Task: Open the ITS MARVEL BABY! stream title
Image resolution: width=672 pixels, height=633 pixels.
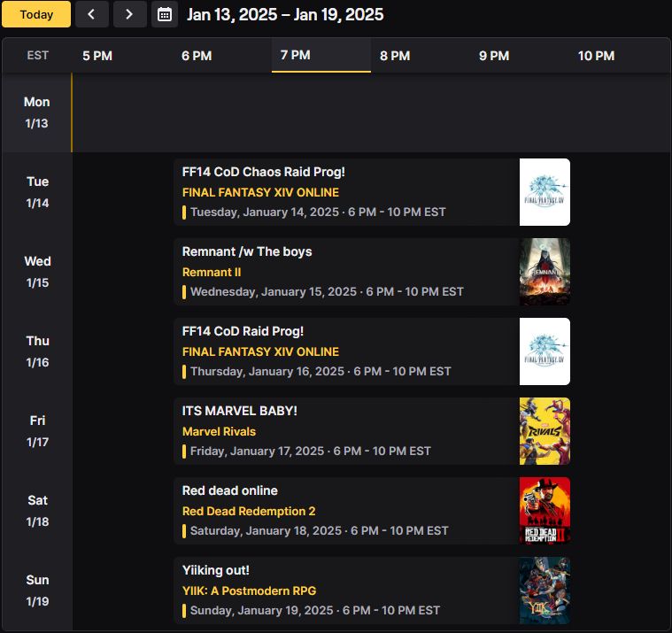Action: click(240, 411)
